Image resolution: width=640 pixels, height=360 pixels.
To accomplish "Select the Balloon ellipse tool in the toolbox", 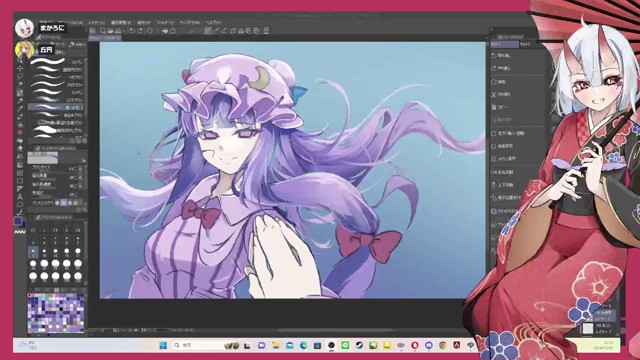I will pos(20,205).
